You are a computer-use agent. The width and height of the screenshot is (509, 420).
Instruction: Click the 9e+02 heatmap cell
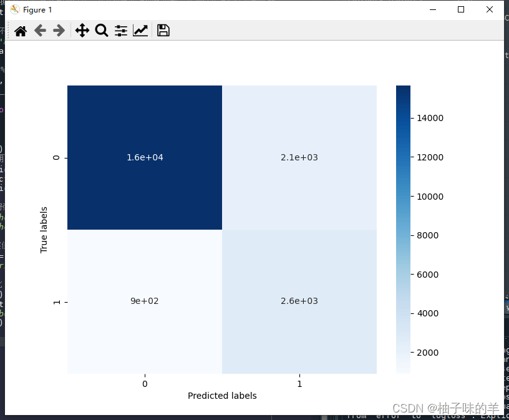point(145,301)
